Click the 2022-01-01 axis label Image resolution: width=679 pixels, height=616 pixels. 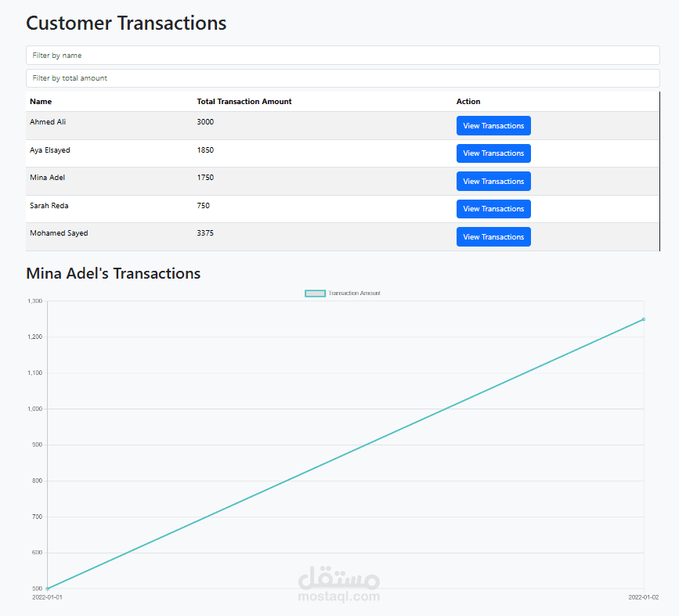(x=48, y=596)
